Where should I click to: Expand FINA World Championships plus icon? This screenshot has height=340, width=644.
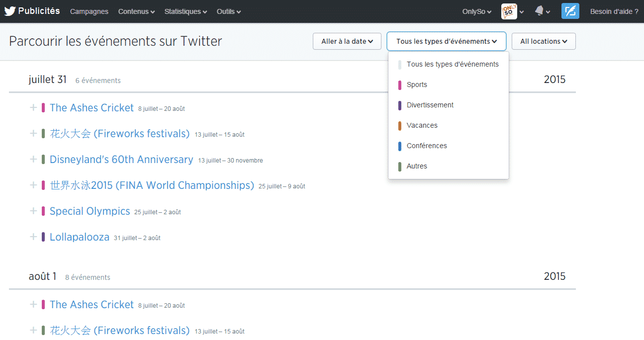coord(33,185)
